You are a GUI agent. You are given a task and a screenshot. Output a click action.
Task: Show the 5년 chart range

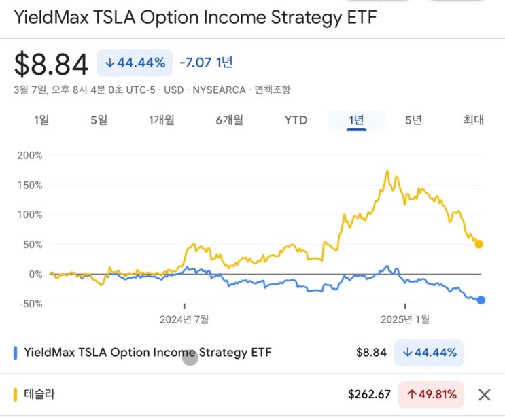(x=413, y=120)
